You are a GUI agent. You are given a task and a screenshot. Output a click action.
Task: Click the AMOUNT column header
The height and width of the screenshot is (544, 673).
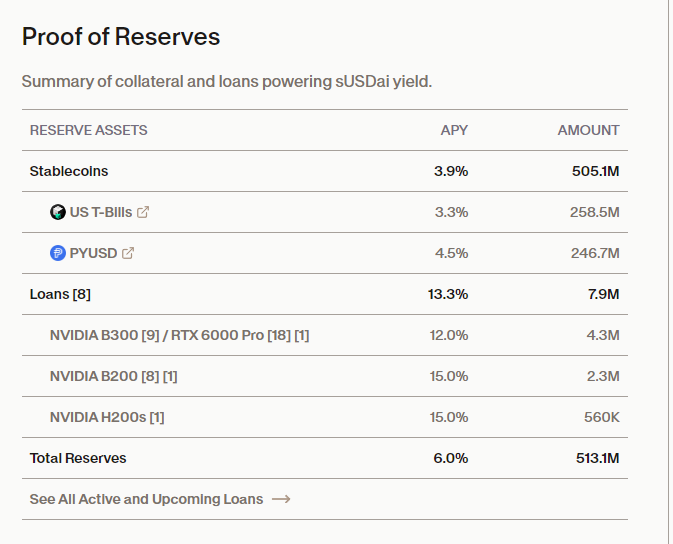tap(588, 130)
